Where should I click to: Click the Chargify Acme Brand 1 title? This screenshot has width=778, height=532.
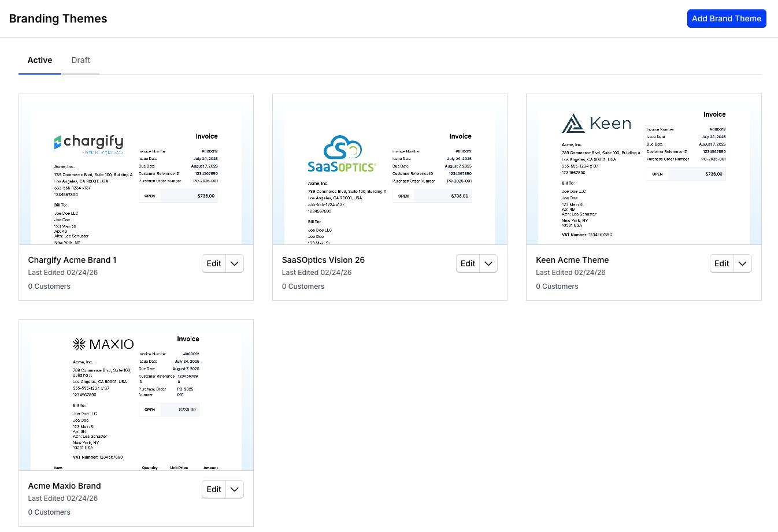72,260
